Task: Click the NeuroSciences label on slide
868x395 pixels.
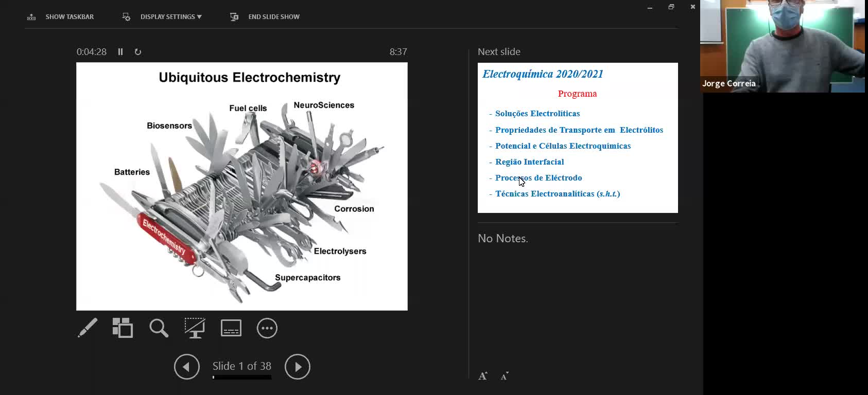Action: (324, 105)
